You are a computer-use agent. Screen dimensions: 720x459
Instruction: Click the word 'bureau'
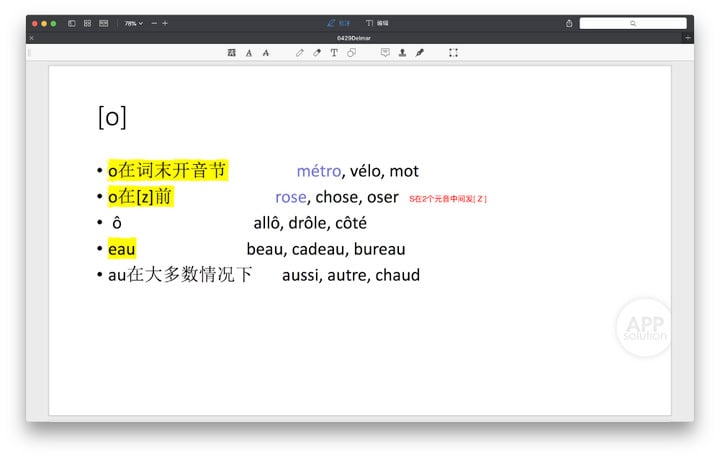coord(380,249)
